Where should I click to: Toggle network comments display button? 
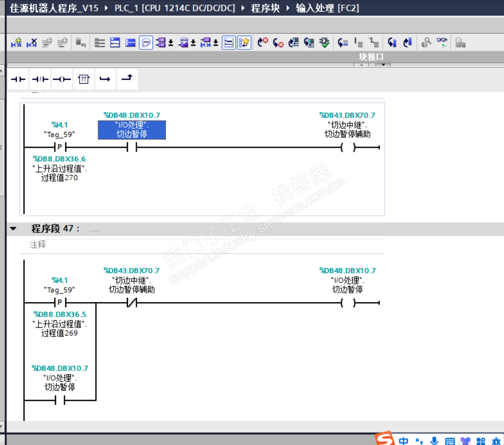(x=146, y=43)
